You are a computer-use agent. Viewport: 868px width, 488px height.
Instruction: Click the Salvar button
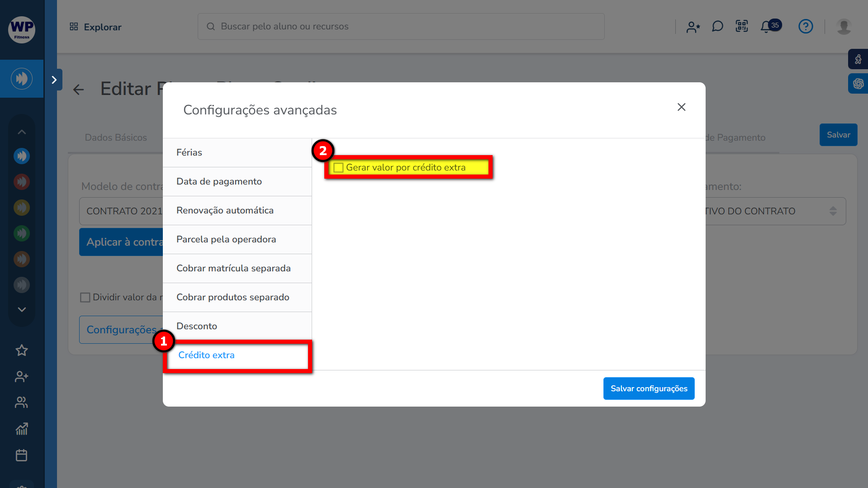pyautogui.click(x=838, y=135)
